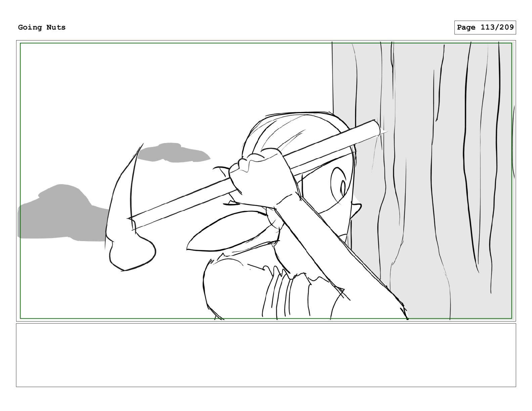This screenshot has height=411, width=532.
Task: Click the Page 113/209 indicator box
Action: pos(485,28)
